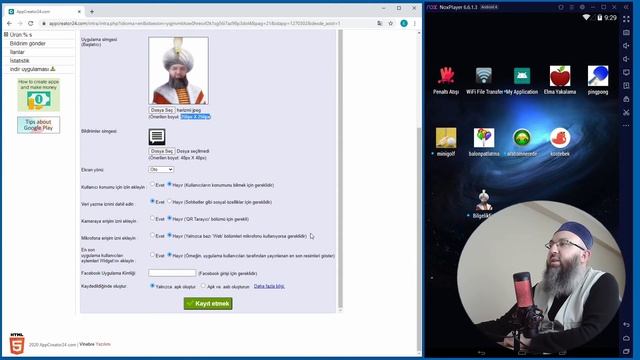Open İstatistik in the sidebar menu

[20, 60]
